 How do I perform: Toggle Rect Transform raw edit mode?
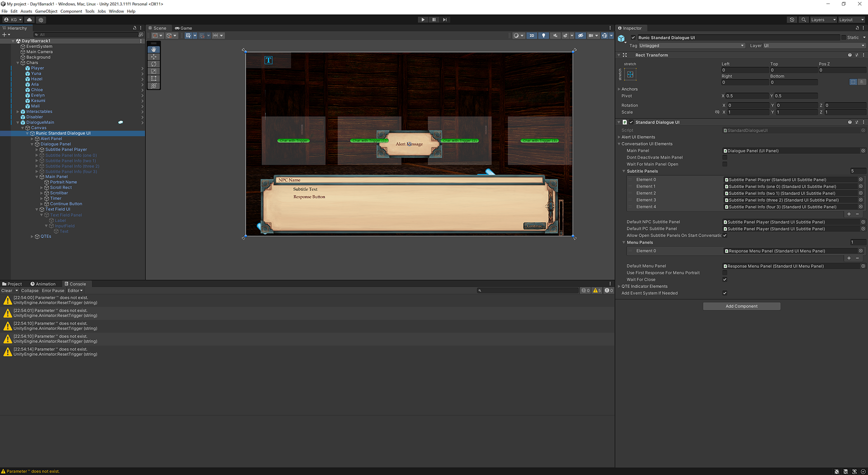pyautogui.click(x=862, y=82)
